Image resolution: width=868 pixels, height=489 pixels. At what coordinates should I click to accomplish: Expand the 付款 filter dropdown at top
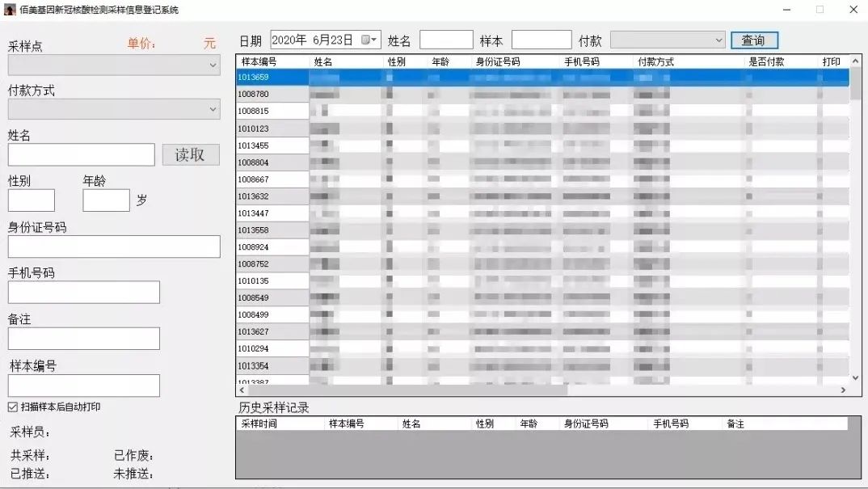point(668,40)
